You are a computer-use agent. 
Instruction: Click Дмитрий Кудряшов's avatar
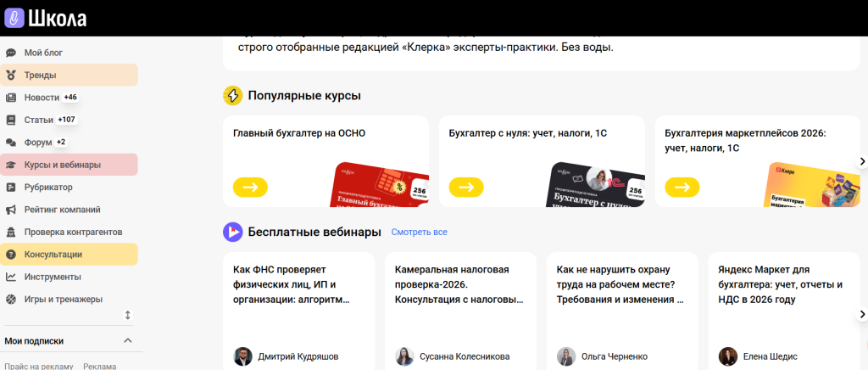pos(242,356)
